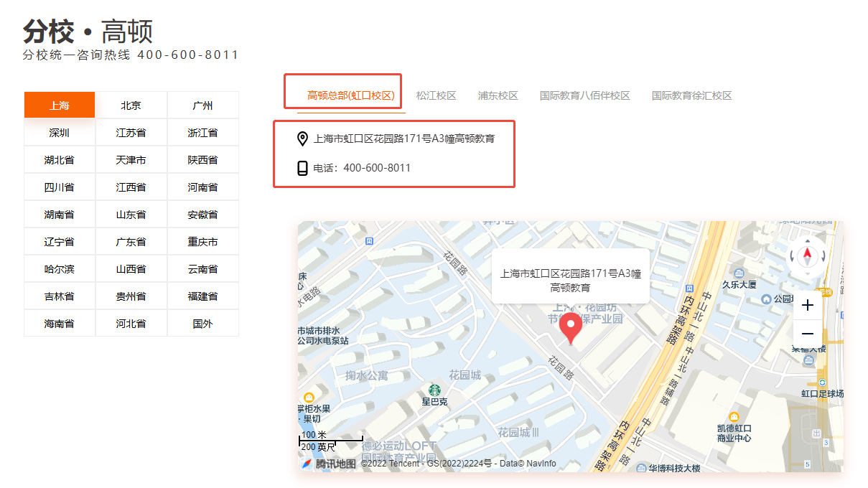Open the 国际教育八佰伴校区 tab

point(584,95)
